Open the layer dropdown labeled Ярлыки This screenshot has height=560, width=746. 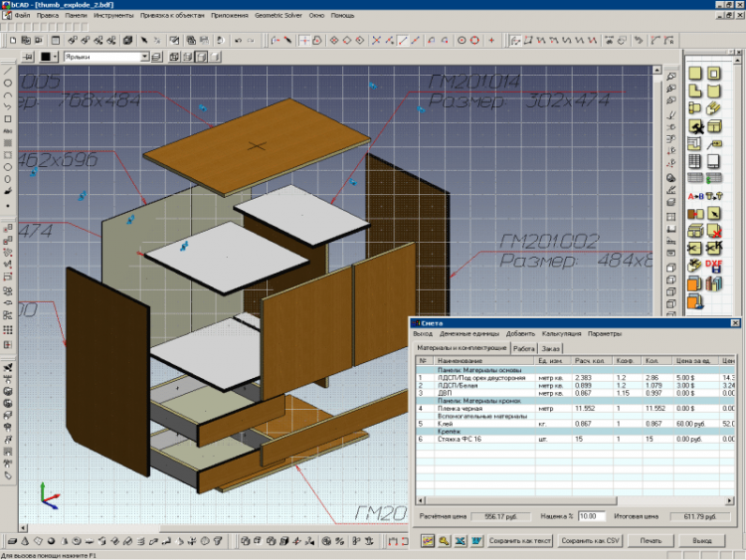(144, 58)
